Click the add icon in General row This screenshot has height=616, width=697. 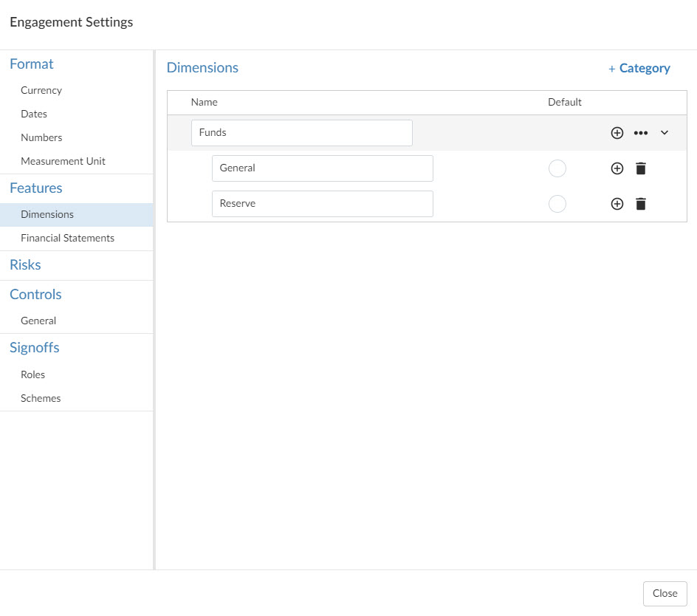(617, 168)
